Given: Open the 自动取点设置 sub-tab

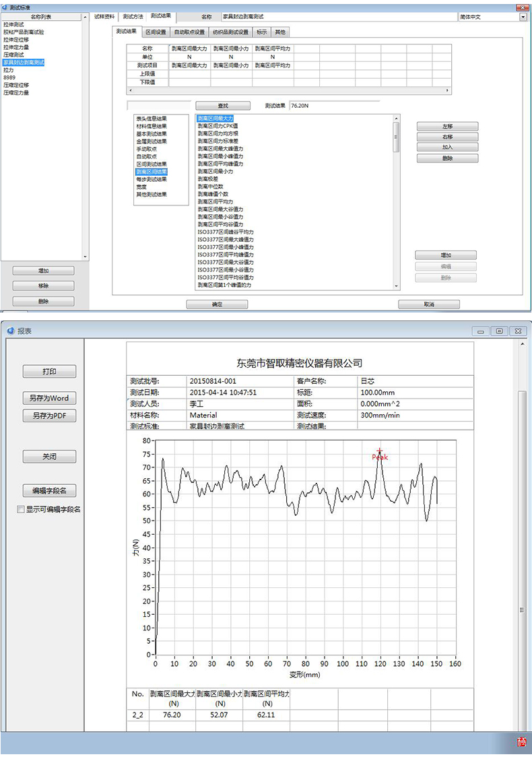Looking at the screenshot, I should coord(189,32).
